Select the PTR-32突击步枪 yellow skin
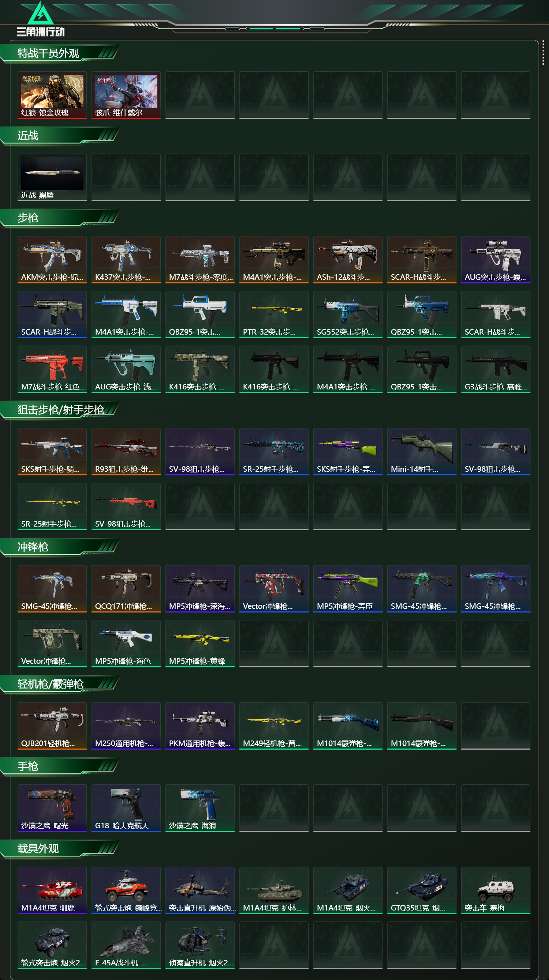Viewport: 549px width, 980px height. pos(274,314)
